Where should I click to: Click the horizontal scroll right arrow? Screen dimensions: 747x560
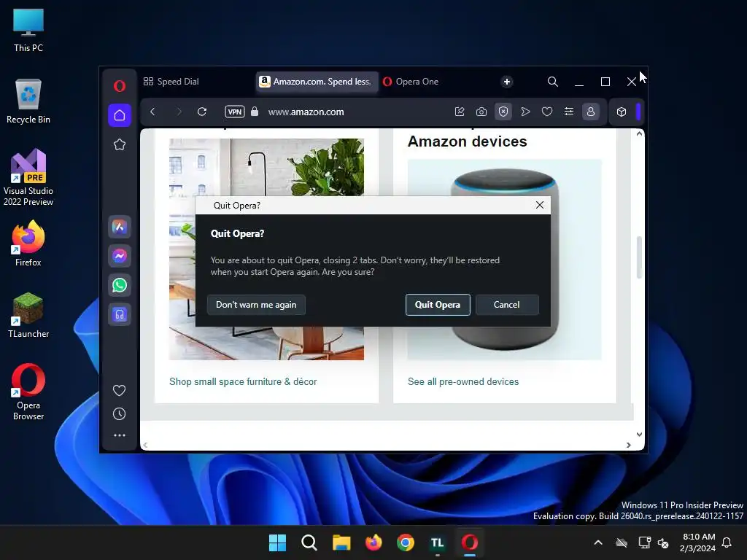pyautogui.click(x=628, y=445)
